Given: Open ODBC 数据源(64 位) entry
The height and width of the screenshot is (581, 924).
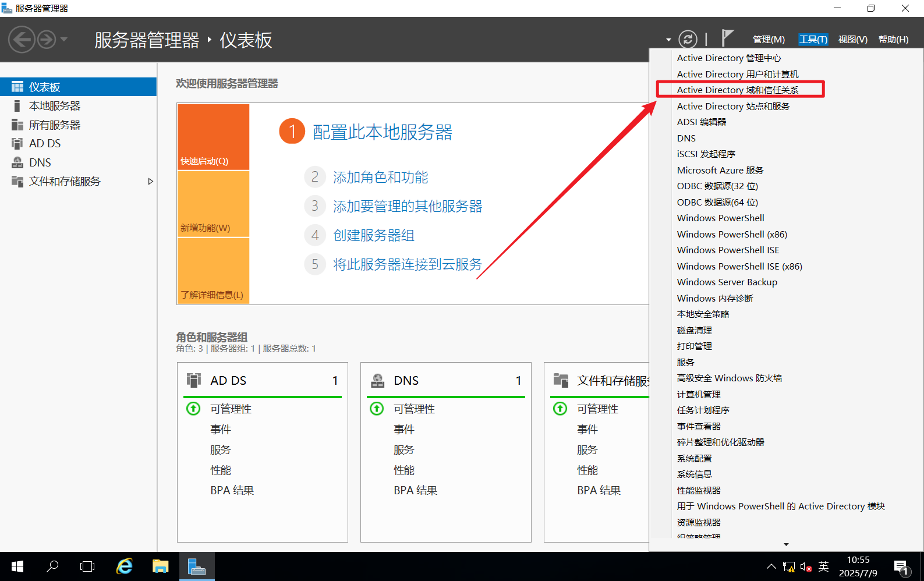Looking at the screenshot, I should point(717,202).
